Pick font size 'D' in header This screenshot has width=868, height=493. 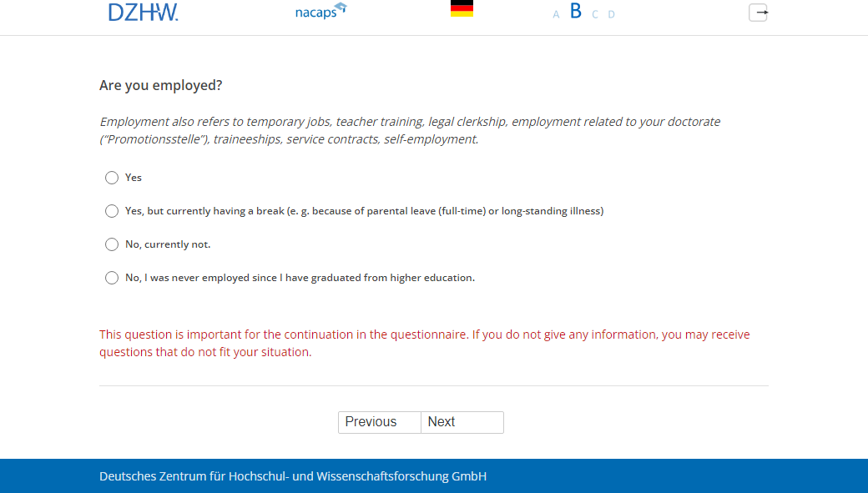[611, 14]
